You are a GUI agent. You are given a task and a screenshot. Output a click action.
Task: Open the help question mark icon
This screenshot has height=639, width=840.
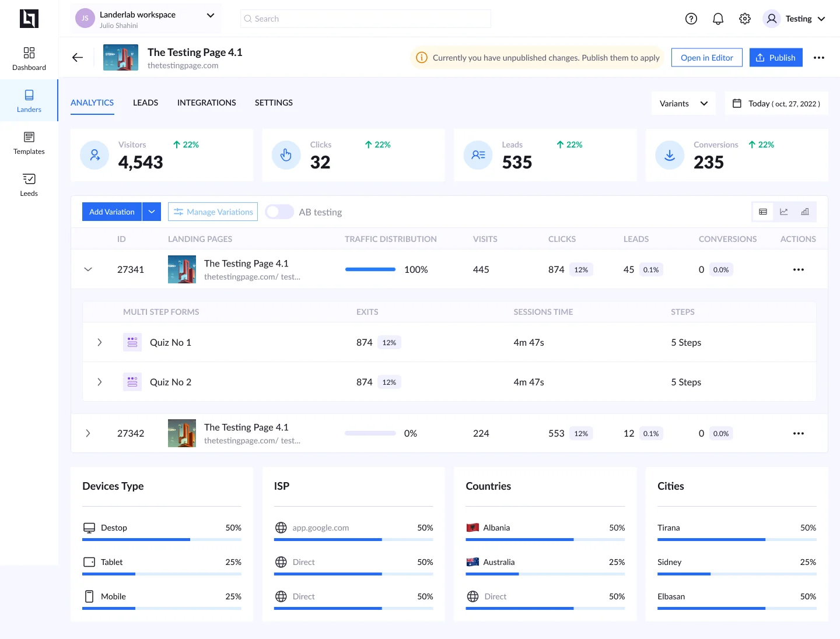click(x=691, y=19)
